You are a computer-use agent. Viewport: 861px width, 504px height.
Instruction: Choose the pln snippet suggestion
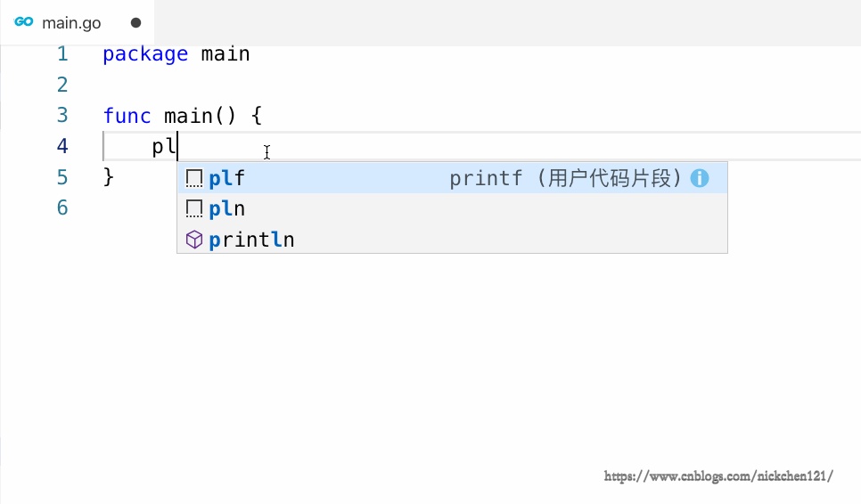click(227, 209)
